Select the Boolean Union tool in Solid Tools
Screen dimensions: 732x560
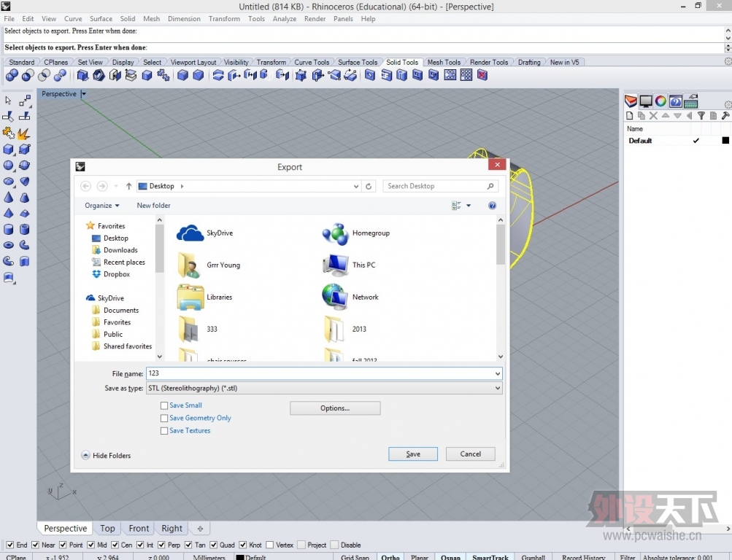12,75
